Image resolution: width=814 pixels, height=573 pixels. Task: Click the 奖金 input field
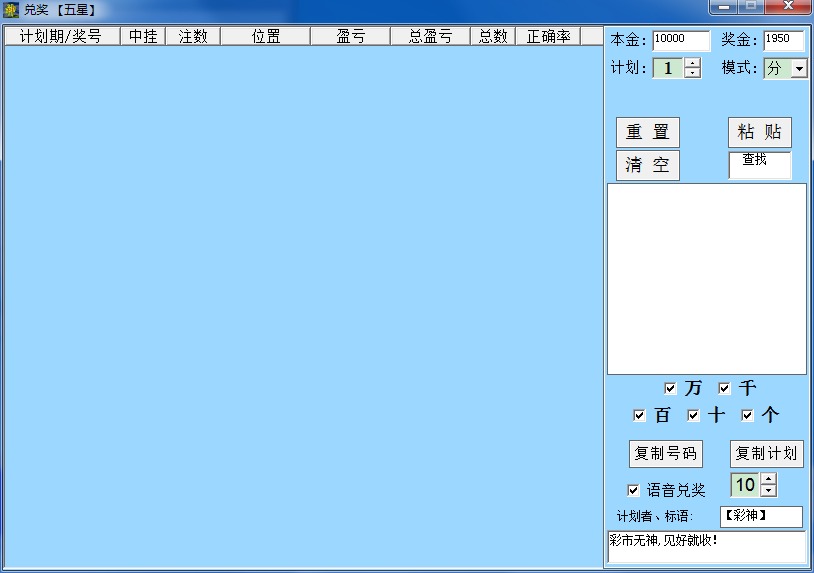point(783,40)
